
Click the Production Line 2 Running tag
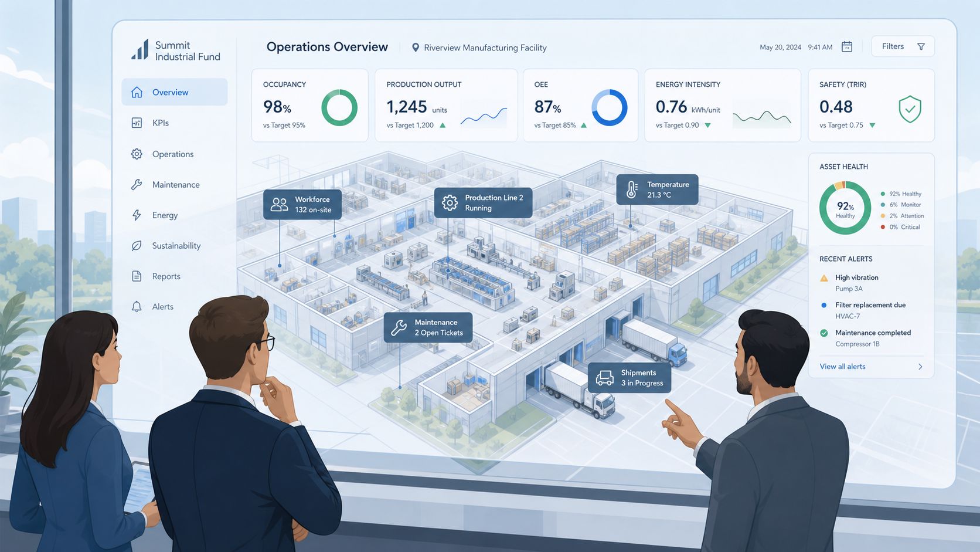[x=483, y=203]
